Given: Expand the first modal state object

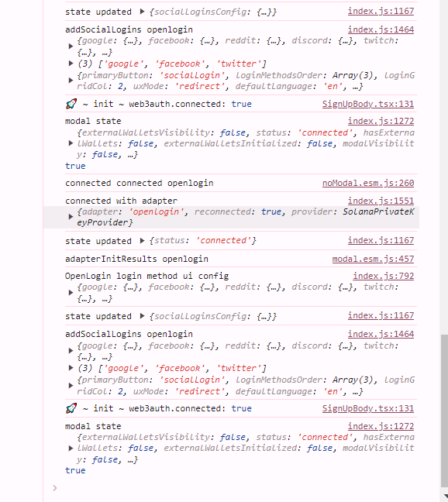Looking at the screenshot, I should tap(71, 143).
